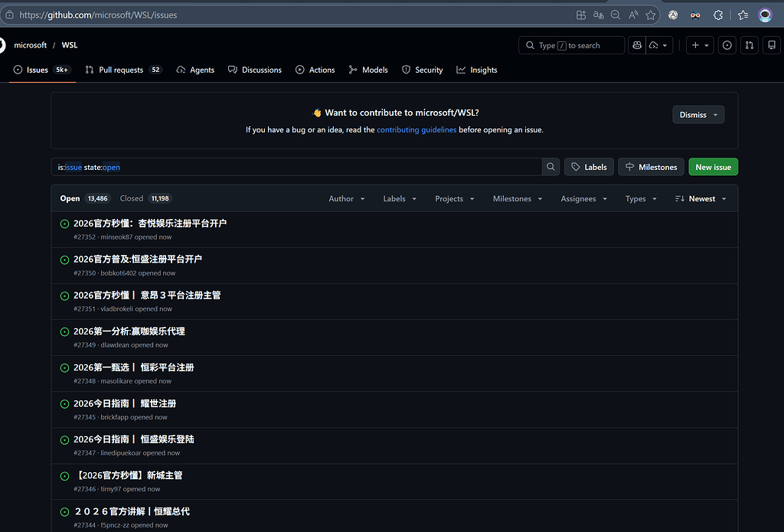
Task: Open the browser extensions puzzle icon
Action: pyautogui.click(x=718, y=15)
